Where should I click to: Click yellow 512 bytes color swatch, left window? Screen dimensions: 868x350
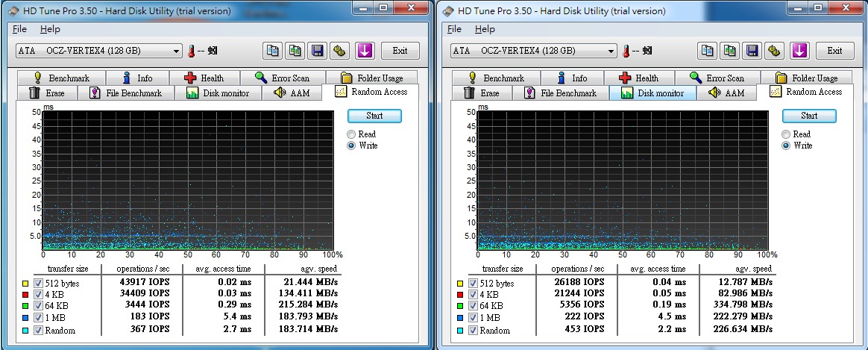(x=25, y=284)
